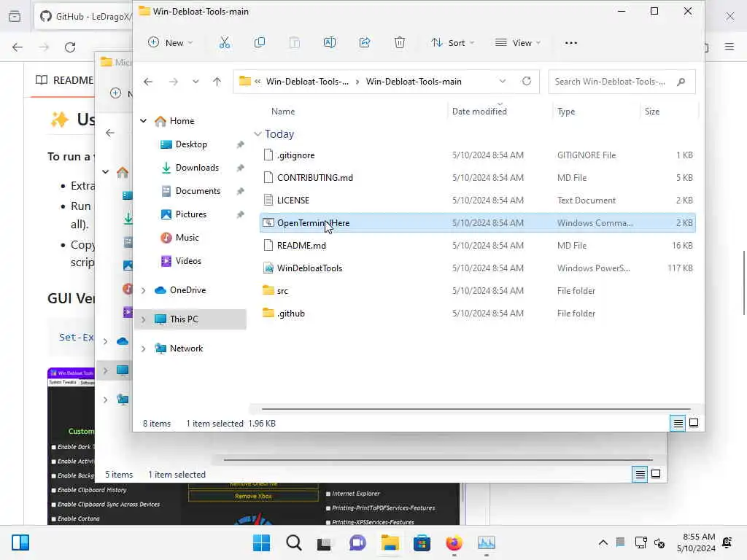Open the View dropdown
Viewport: 747px width, 560px height.
coord(518,43)
